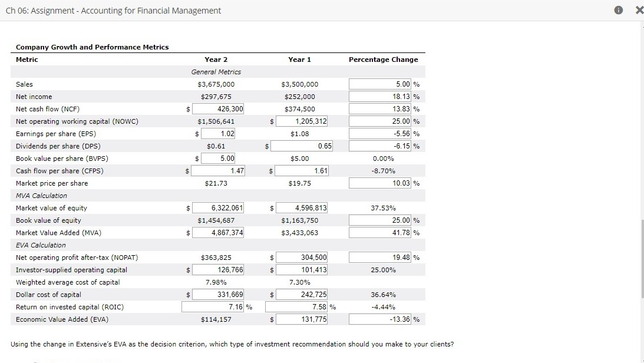Open the assignment information icon
Screen dimensions: 644x363
tap(617, 10)
